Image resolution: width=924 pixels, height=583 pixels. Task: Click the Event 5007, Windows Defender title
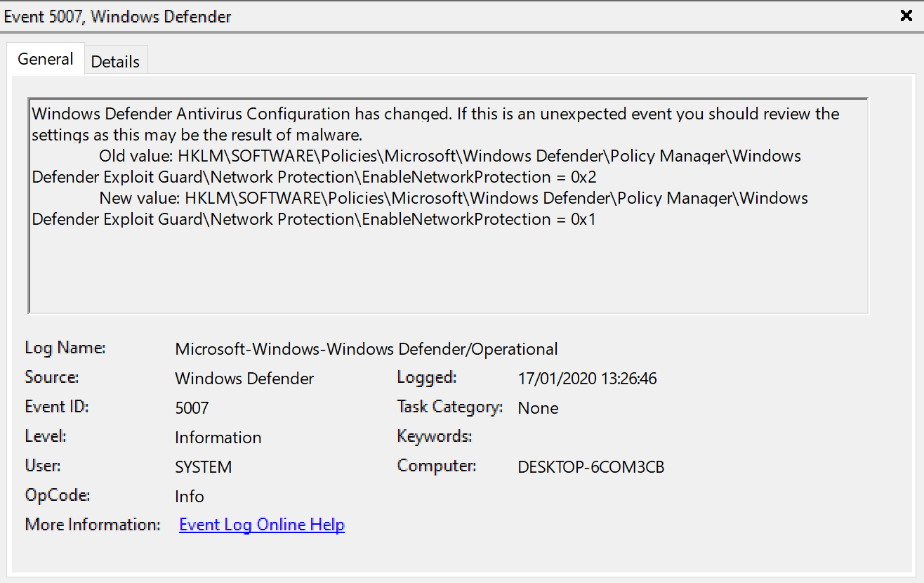118,17
